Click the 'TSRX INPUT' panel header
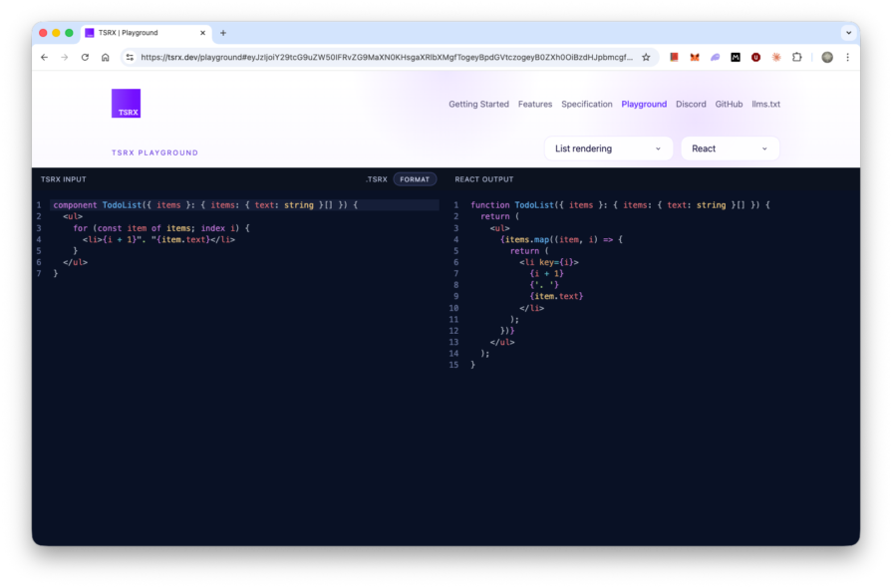 [x=63, y=179]
